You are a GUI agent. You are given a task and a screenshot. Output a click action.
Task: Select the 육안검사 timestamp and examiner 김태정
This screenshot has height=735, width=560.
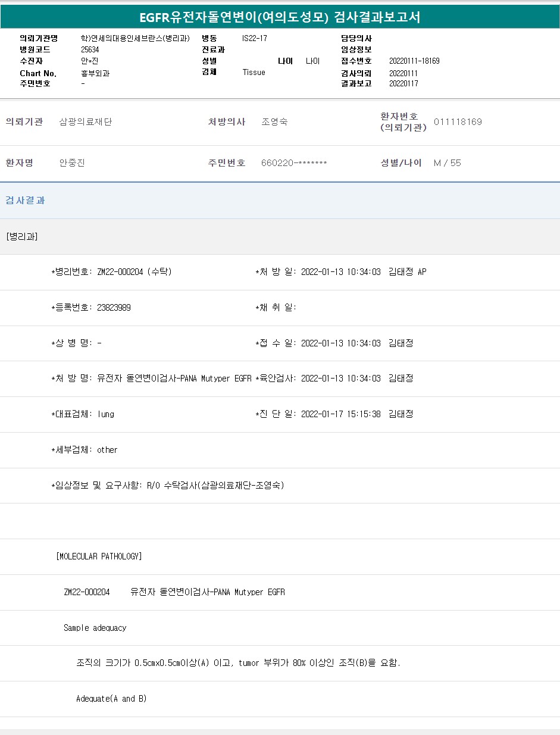coord(357,379)
